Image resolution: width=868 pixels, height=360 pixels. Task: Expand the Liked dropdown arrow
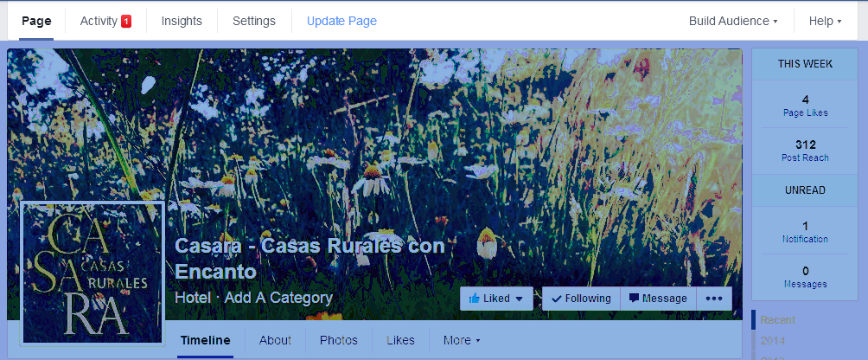point(519,299)
